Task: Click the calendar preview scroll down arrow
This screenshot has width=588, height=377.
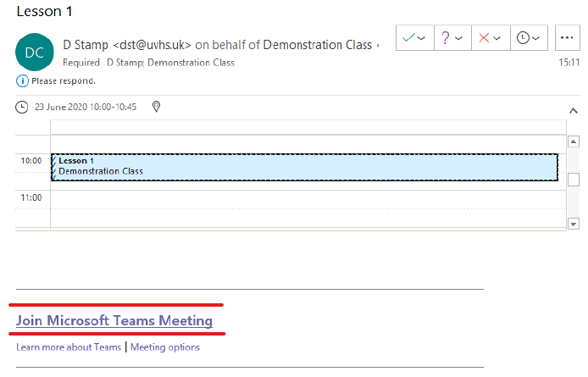Action: point(574,224)
